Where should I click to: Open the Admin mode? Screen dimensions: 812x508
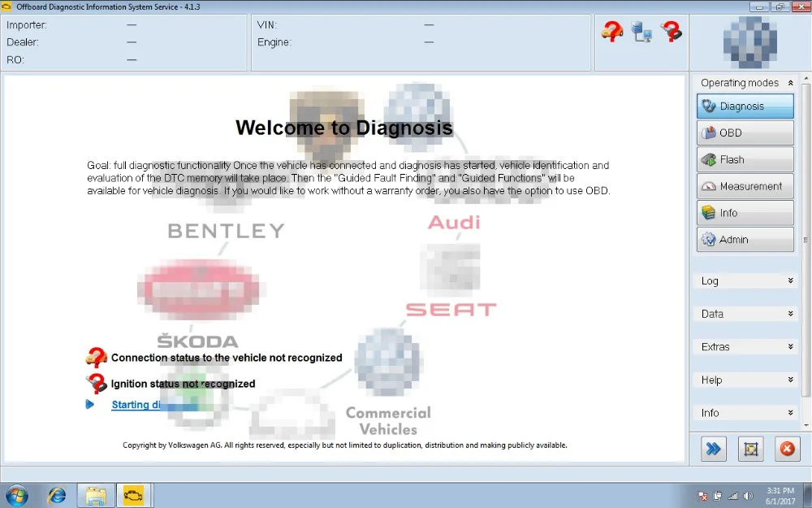click(x=745, y=240)
